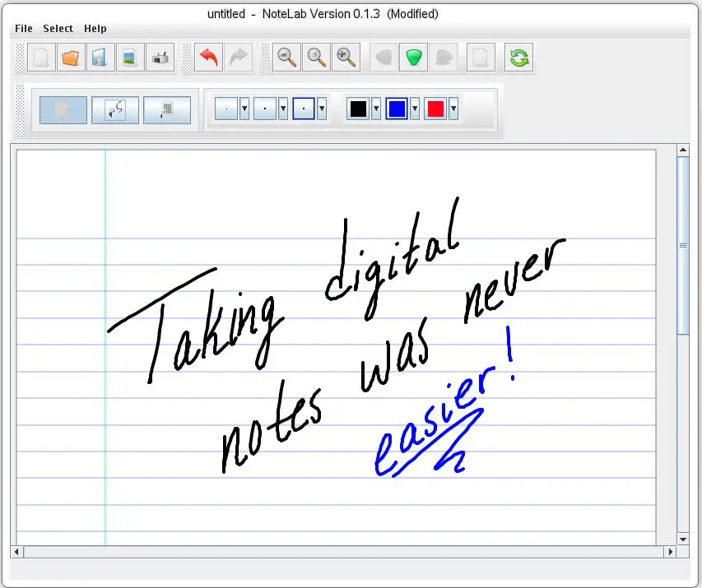Open the Help menu
This screenshot has height=588, width=702.
[x=95, y=29]
